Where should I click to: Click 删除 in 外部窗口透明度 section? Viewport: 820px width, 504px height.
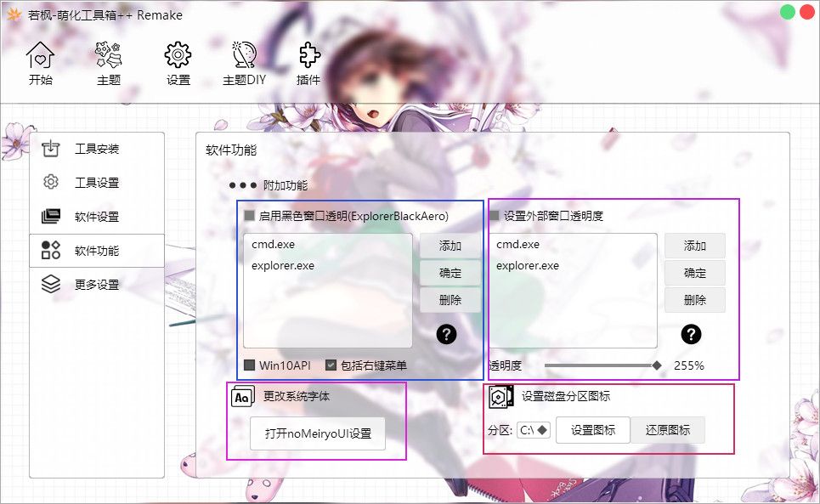pyautogui.click(x=694, y=300)
